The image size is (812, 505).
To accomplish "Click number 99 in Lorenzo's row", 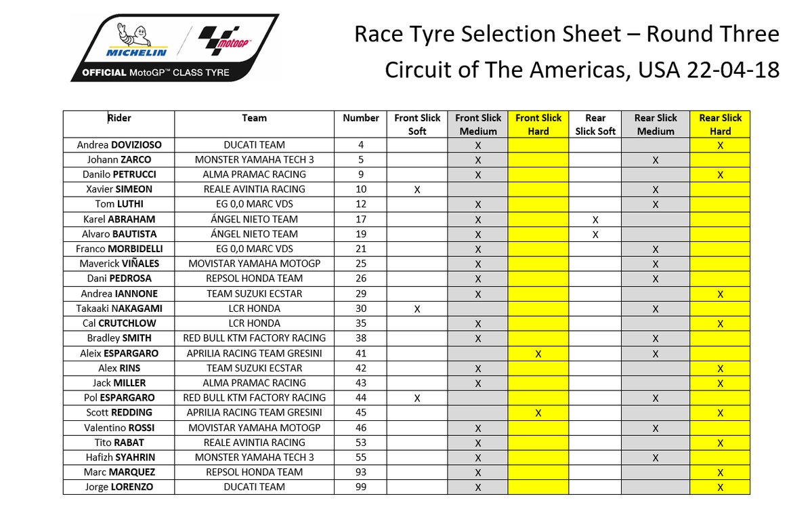I will (x=360, y=487).
